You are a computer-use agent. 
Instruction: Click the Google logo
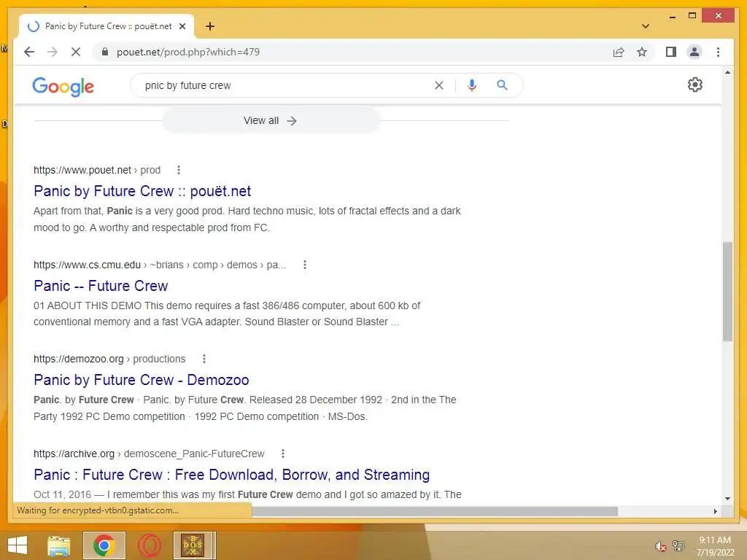click(63, 86)
